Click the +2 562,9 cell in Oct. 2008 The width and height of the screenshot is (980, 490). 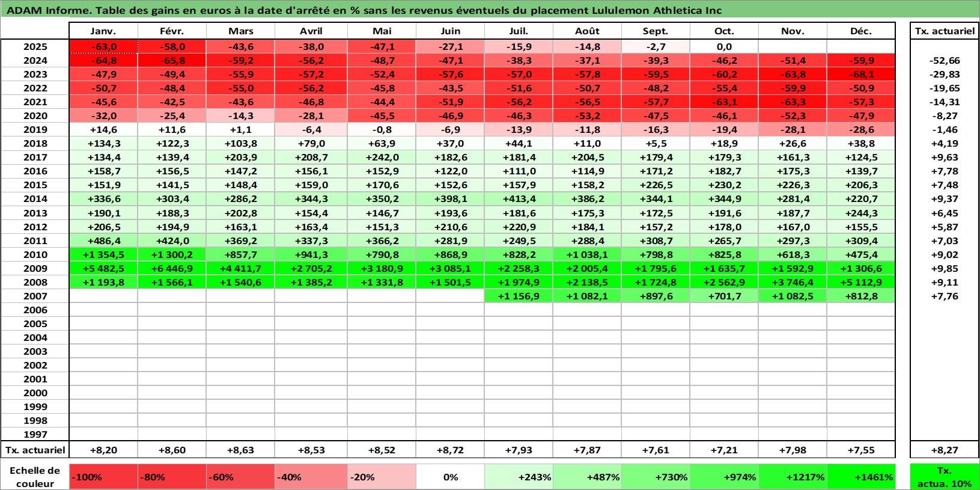724,282
